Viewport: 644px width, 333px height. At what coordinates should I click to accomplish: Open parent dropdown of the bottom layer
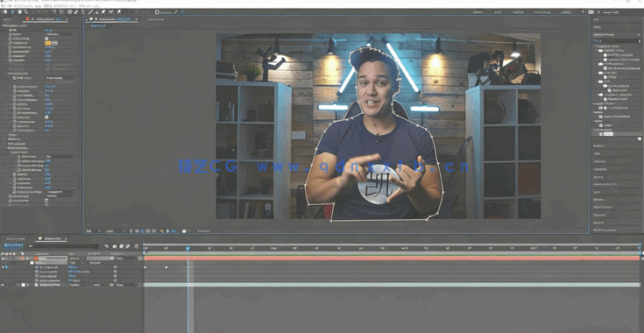click(126, 285)
